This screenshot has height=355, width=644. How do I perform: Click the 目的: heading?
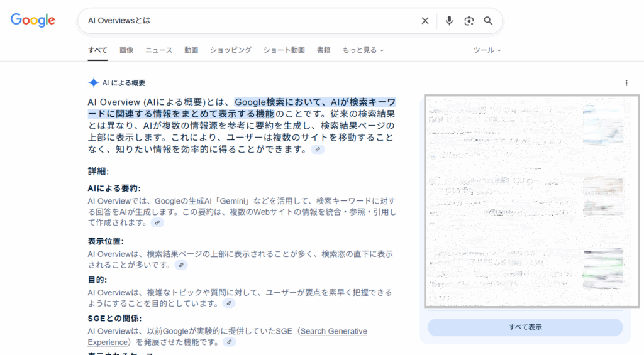[97, 280]
